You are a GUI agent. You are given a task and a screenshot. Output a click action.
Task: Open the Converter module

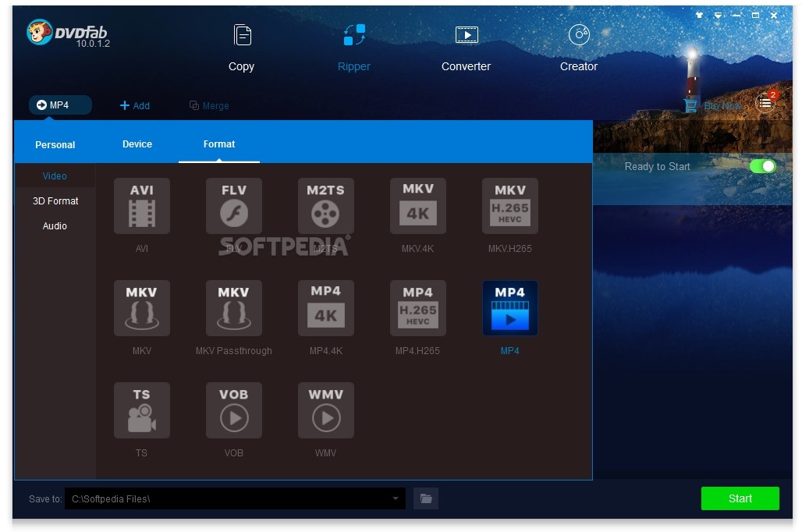(x=466, y=47)
